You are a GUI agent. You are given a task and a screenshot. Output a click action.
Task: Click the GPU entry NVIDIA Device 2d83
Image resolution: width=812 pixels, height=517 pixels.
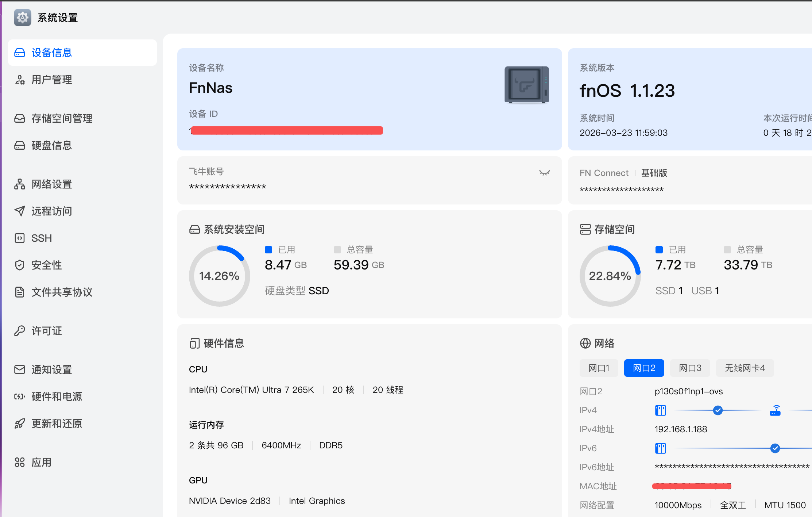tap(230, 501)
